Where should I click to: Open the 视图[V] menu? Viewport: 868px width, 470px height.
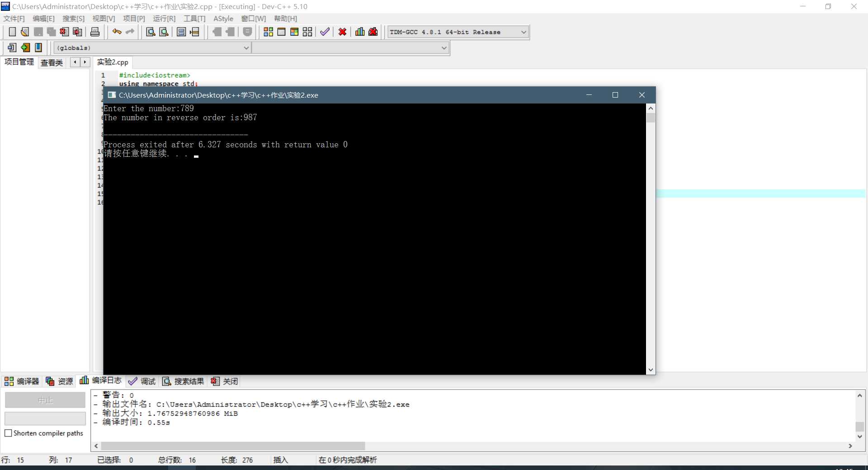tap(104, 19)
